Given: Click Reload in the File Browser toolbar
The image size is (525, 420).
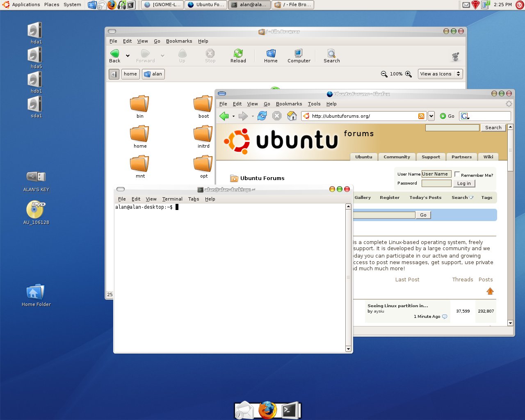Looking at the screenshot, I should click(238, 56).
